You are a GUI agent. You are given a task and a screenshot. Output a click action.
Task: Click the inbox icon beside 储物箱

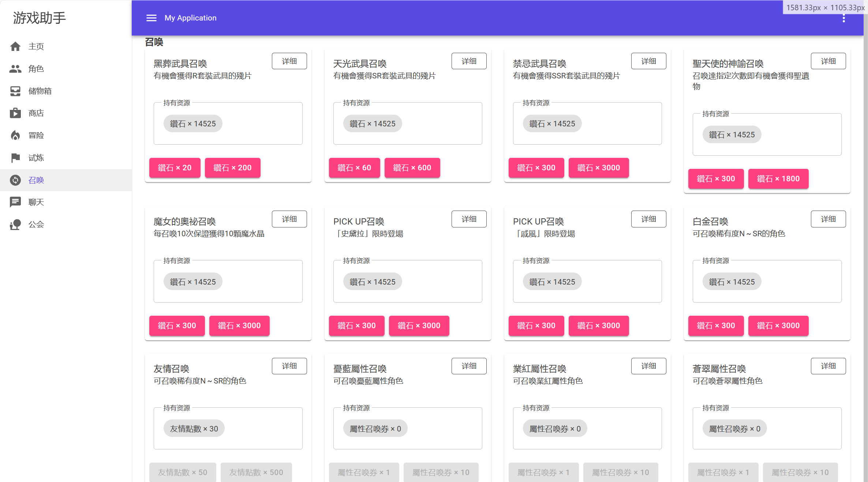click(15, 91)
